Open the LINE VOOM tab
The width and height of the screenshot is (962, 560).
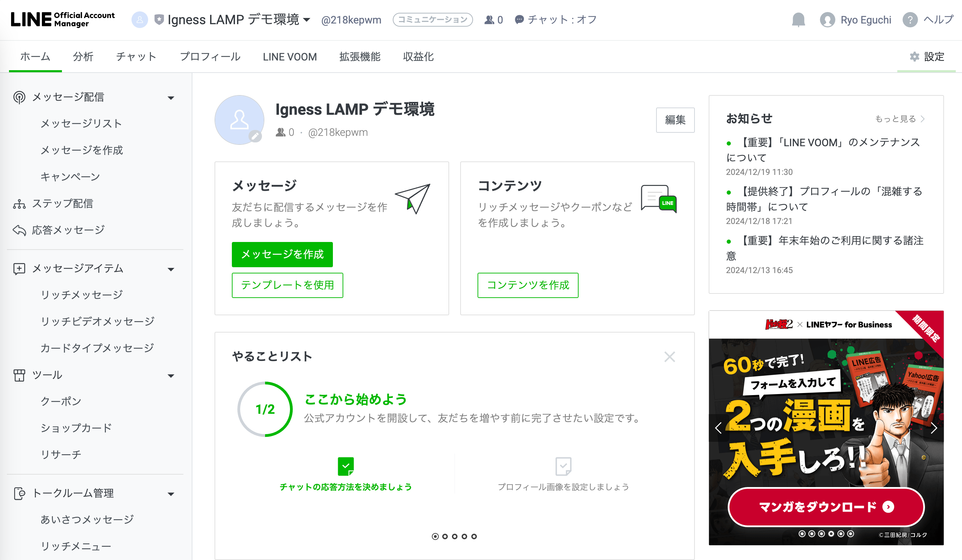[x=290, y=57]
